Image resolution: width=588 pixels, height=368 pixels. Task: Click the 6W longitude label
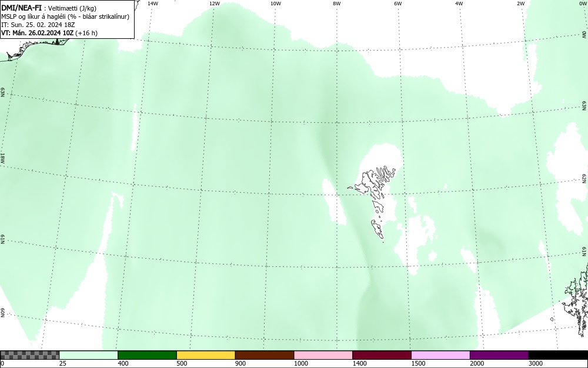pos(398,4)
